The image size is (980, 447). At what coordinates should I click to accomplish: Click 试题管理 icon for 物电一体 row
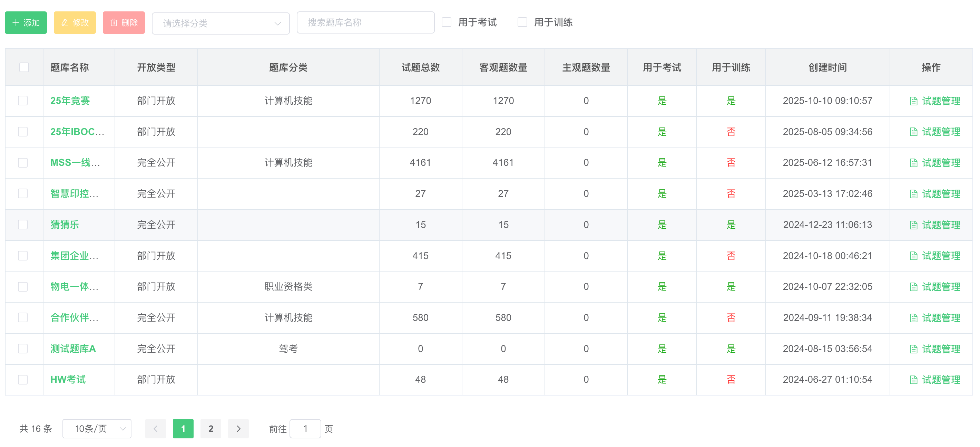pyautogui.click(x=913, y=287)
